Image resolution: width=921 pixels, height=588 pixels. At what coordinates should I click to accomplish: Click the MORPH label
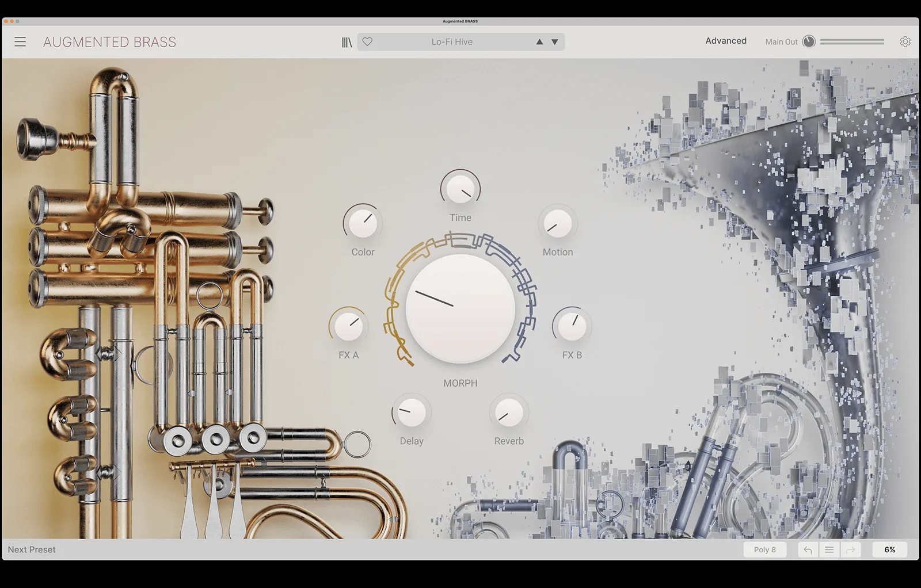tap(461, 383)
